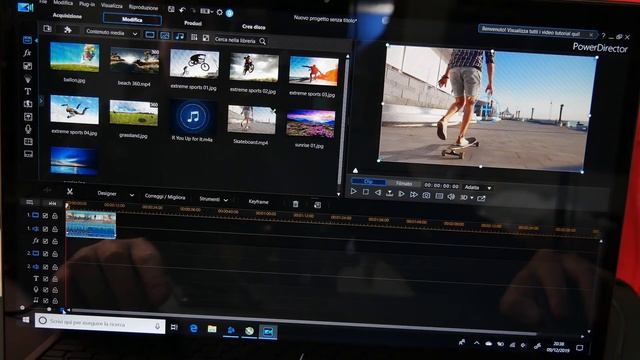Toggle image files filter in library

[x=164, y=36]
